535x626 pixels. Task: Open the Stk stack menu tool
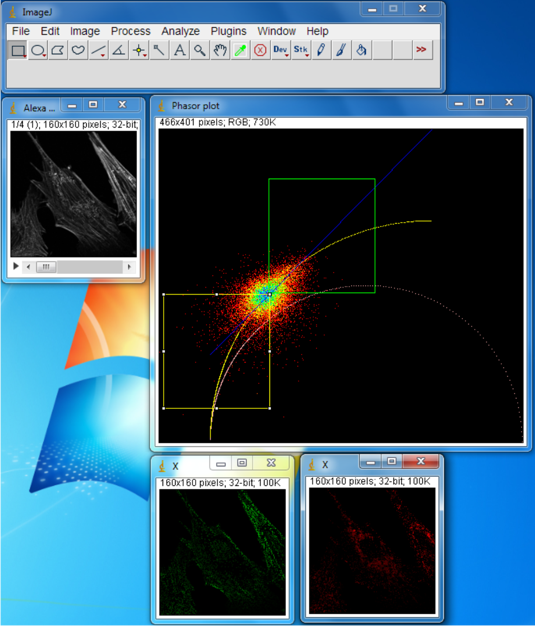pyautogui.click(x=301, y=50)
